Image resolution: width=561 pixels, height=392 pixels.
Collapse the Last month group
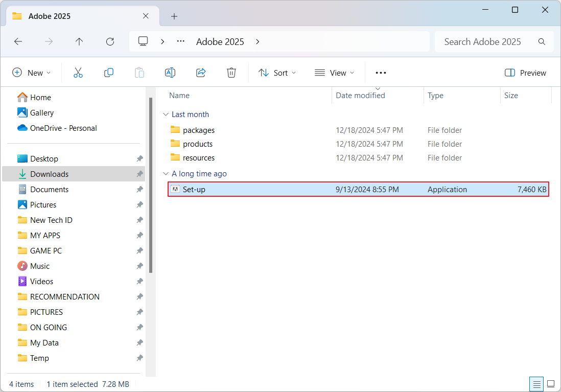click(x=166, y=114)
